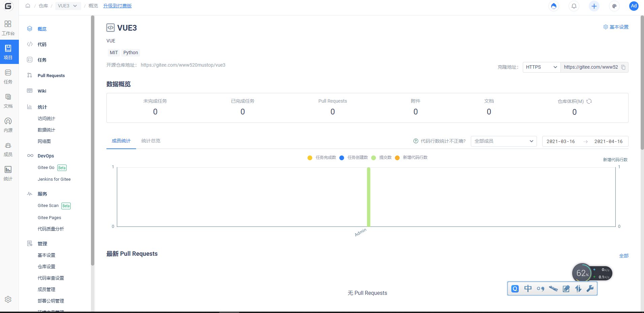Toggle the 任务创建数 legend swatch

tap(342, 158)
